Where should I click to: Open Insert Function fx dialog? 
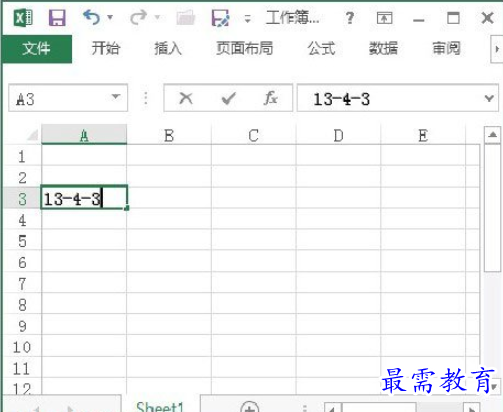point(271,98)
